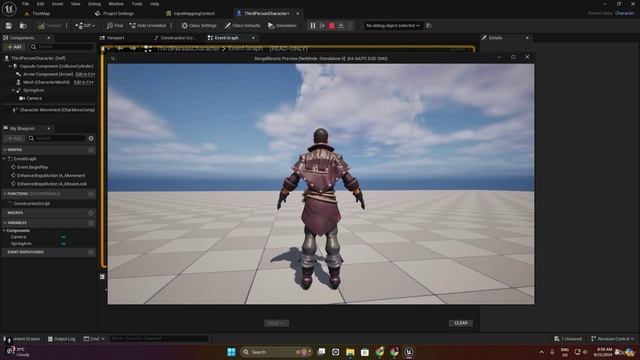640x360 pixels.
Task: Close the ThirdPersonCharacter tab
Action: [x=298, y=13]
